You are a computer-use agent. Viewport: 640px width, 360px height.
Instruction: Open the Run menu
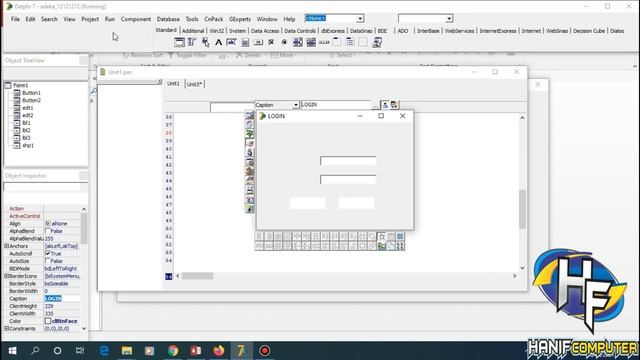click(x=110, y=19)
